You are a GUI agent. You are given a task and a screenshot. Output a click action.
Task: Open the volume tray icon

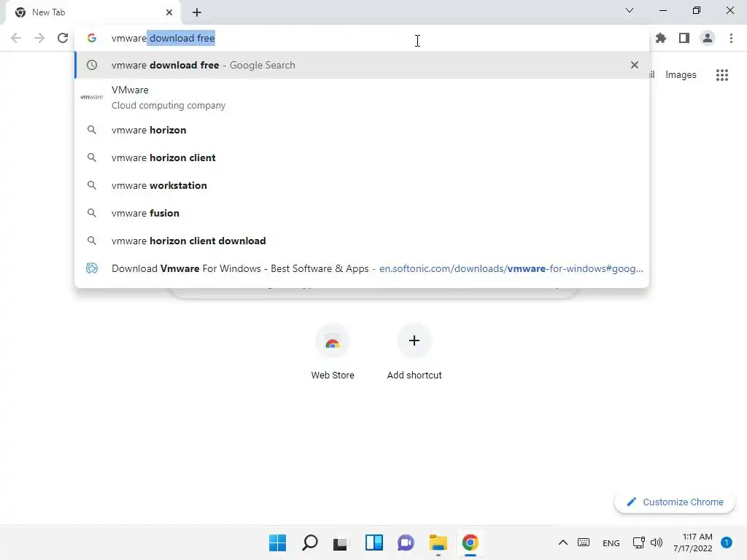tap(657, 542)
